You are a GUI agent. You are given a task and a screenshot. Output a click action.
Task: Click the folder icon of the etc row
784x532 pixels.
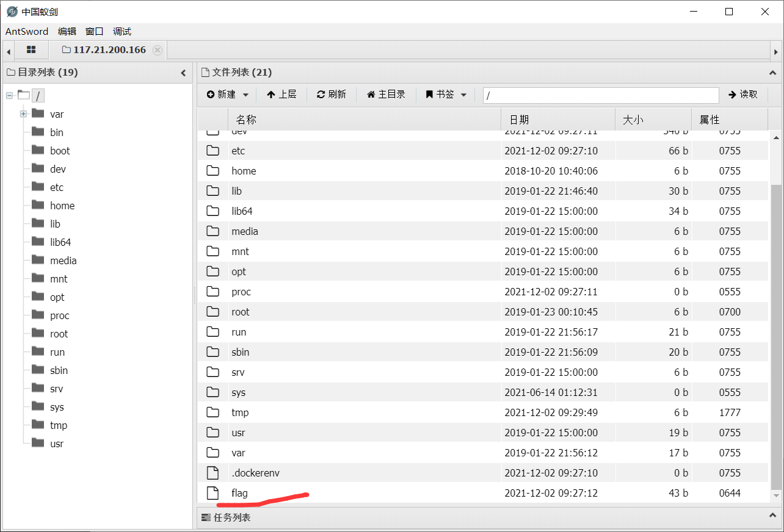click(x=212, y=151)
